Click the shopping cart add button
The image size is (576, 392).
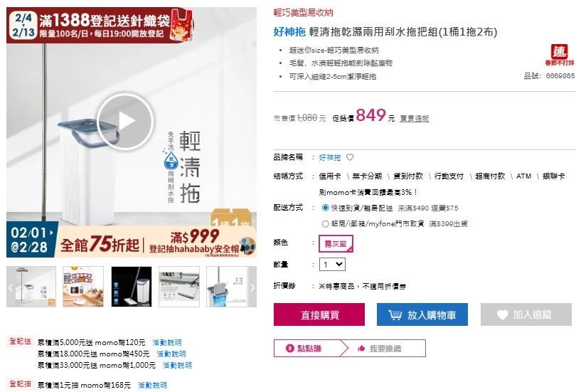(422, 314)
